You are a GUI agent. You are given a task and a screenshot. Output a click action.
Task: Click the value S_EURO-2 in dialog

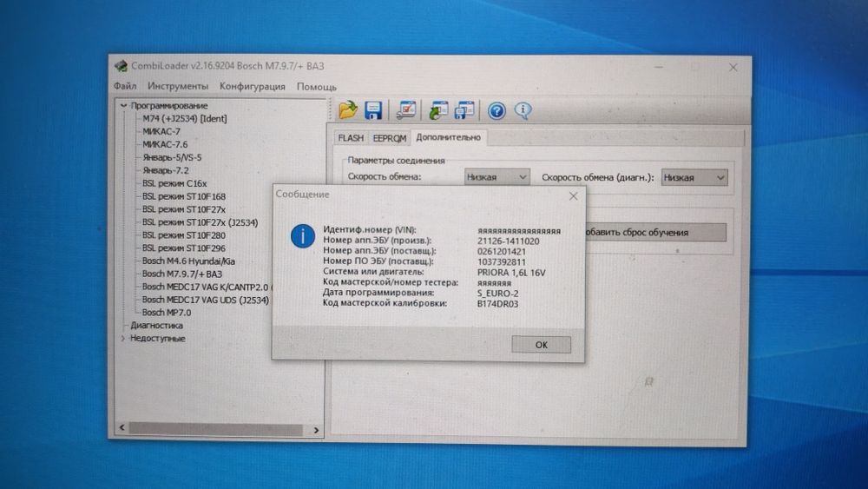click(497, 294)
